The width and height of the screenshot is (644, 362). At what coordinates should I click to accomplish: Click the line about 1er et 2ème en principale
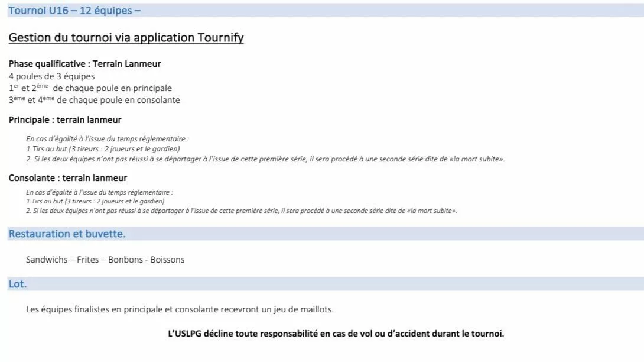(90, 88)
